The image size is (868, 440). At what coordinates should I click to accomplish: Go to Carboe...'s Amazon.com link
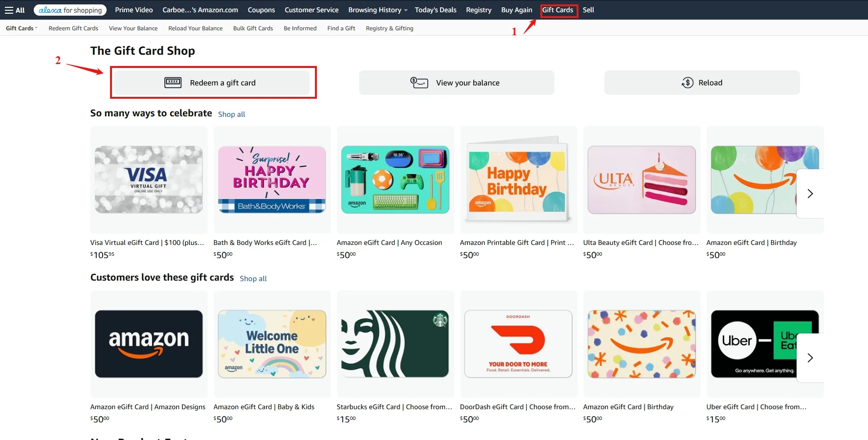click(x=200, y=10)
